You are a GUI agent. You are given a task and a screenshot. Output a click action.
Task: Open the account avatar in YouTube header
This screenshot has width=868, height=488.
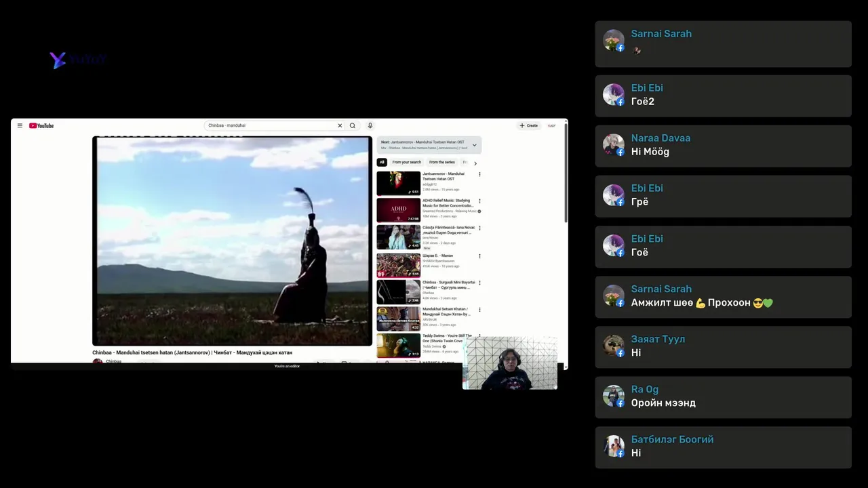point(551,125)
